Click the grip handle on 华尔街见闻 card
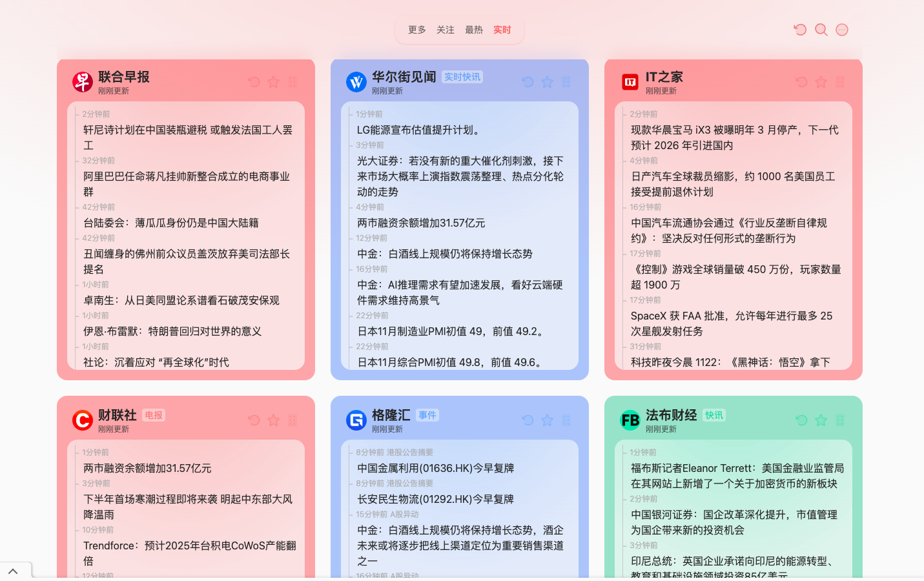 click(566, 82)
